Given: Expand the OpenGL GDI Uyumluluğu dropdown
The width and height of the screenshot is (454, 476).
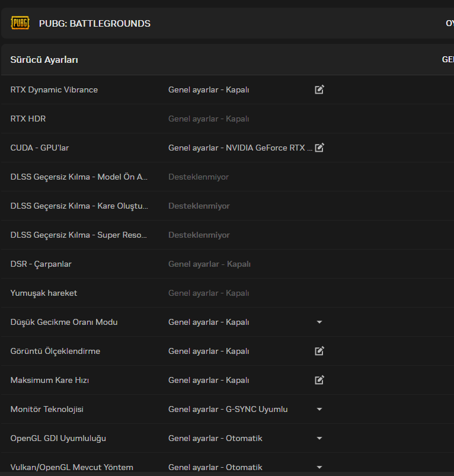Looking at the screenshot, I should [x=319, y=438].
